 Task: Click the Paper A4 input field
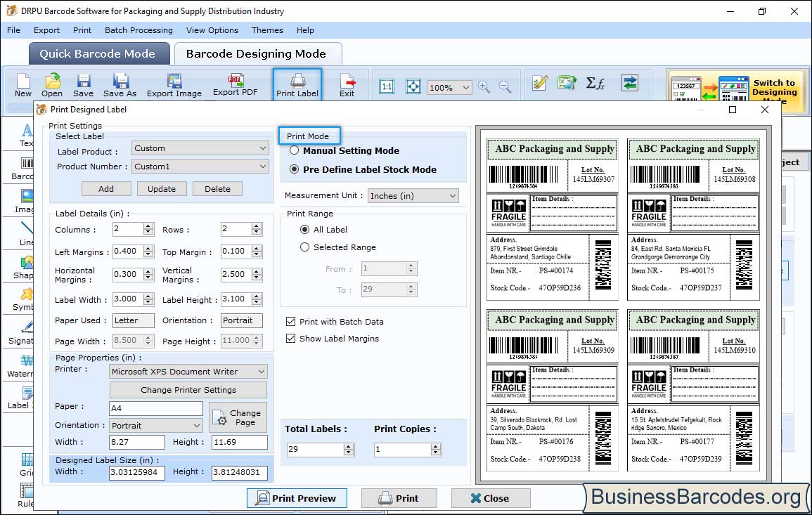156,408
